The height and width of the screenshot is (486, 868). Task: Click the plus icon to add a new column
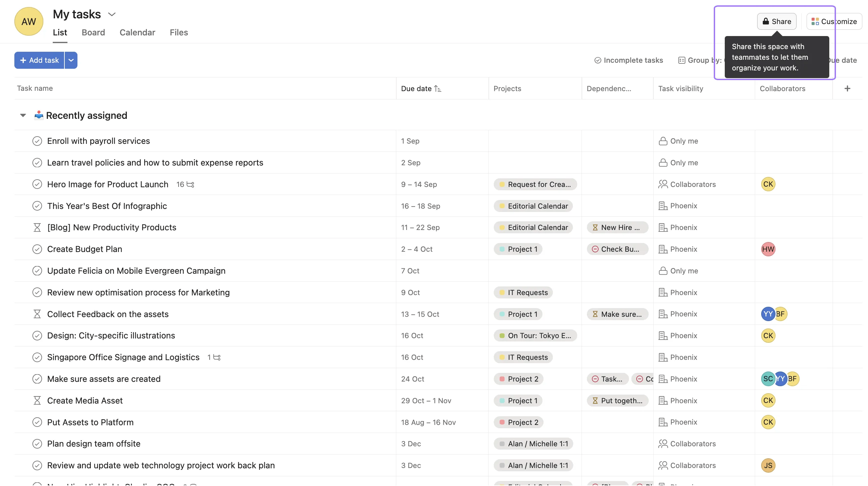coord(847,88)
